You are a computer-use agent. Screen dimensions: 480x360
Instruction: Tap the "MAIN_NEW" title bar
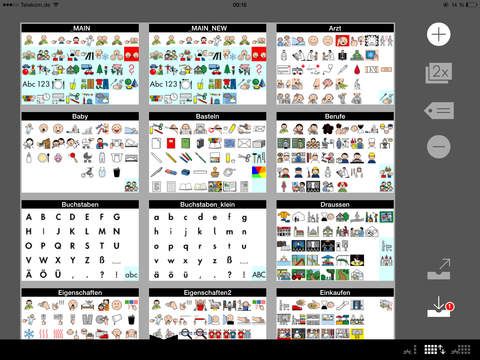(207, 28)
